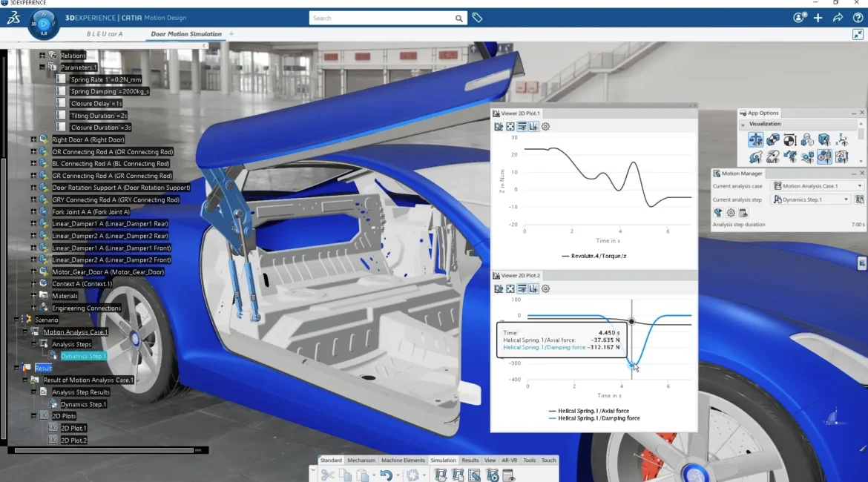Click the Paste icon in bottom toolbar

(x=363, y=475)
